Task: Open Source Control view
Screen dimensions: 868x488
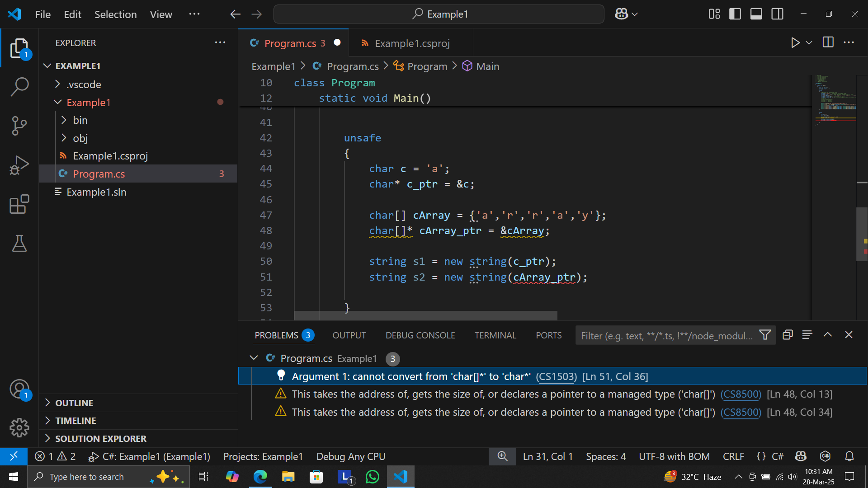Action: 19,126
